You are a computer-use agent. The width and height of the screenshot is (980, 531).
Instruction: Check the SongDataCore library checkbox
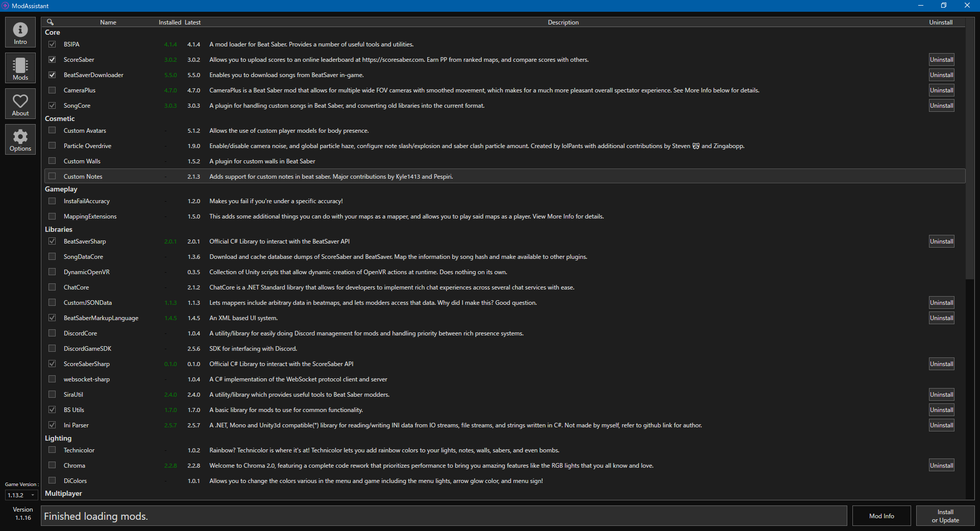[x=52, y=256]
